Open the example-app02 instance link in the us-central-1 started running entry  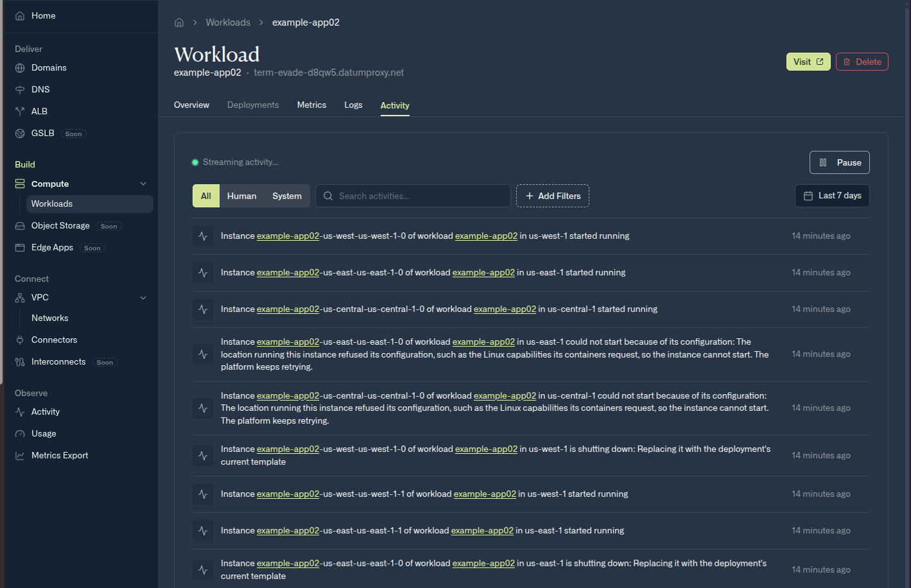tap(288, 309)
